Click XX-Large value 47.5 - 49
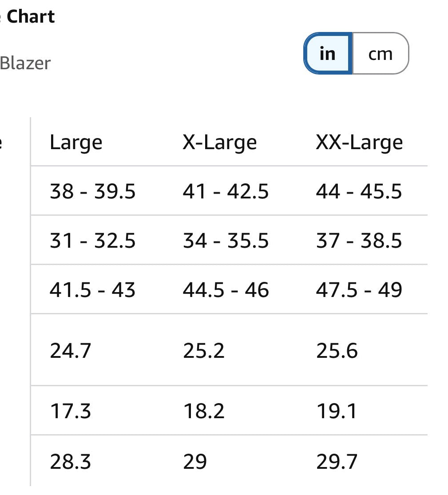The height and width of the screenshot is (495, 448). pos(359,289)
